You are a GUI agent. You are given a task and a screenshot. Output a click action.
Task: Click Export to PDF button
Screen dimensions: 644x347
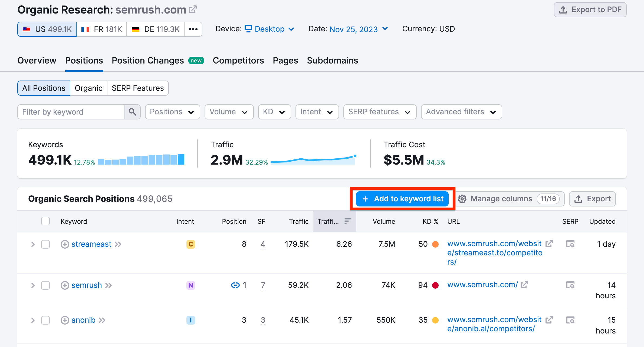pyautogui.click(x=590, y=10)
